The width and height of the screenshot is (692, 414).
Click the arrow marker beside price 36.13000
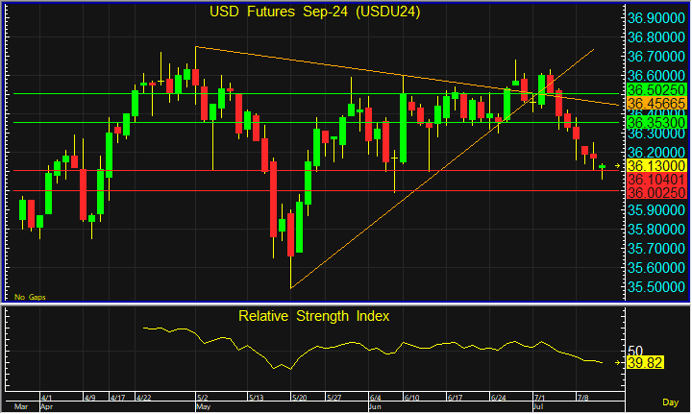pos(618,165)
